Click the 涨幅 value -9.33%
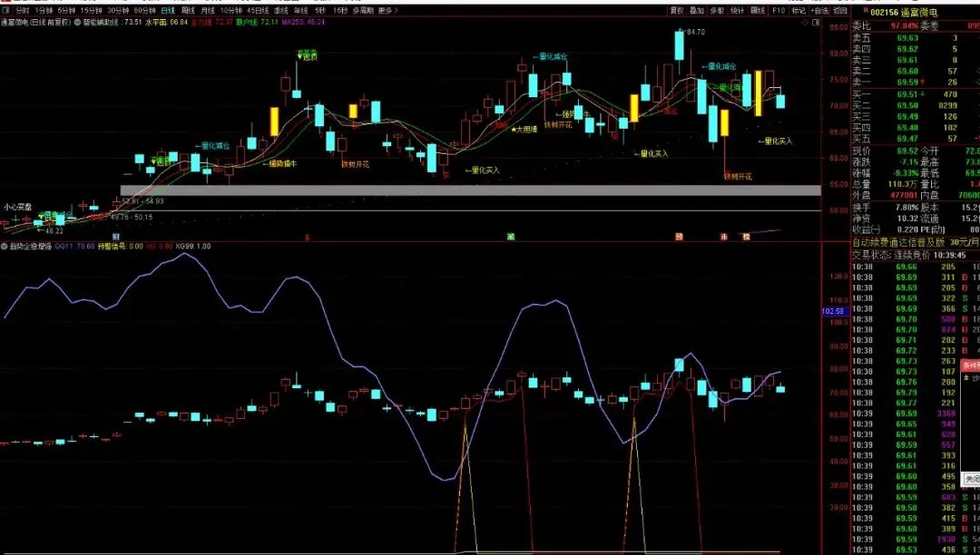 pos(905,173)
